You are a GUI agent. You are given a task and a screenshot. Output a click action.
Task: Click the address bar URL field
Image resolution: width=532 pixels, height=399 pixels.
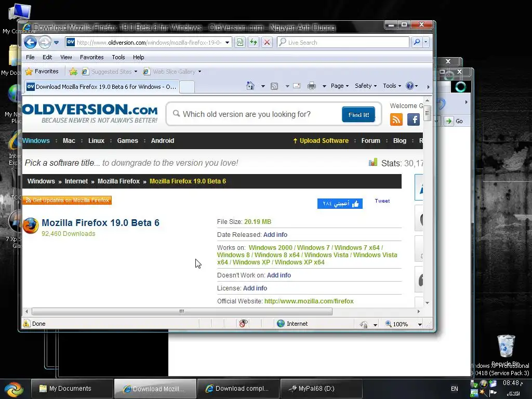click(x=149, y=43)
